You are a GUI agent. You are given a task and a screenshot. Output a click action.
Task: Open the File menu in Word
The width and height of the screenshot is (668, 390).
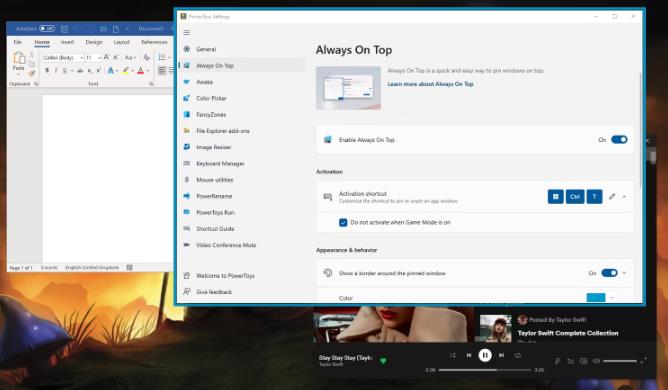pyautogui.click(x=17, y=42)
